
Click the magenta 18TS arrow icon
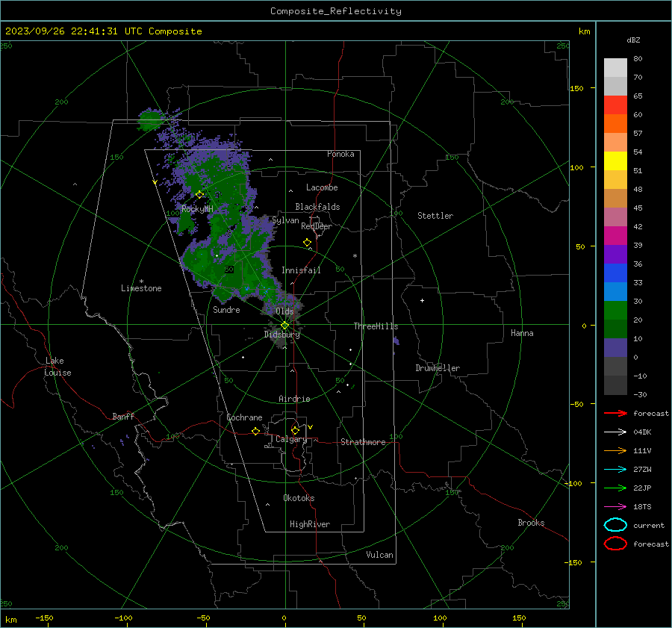615,507
